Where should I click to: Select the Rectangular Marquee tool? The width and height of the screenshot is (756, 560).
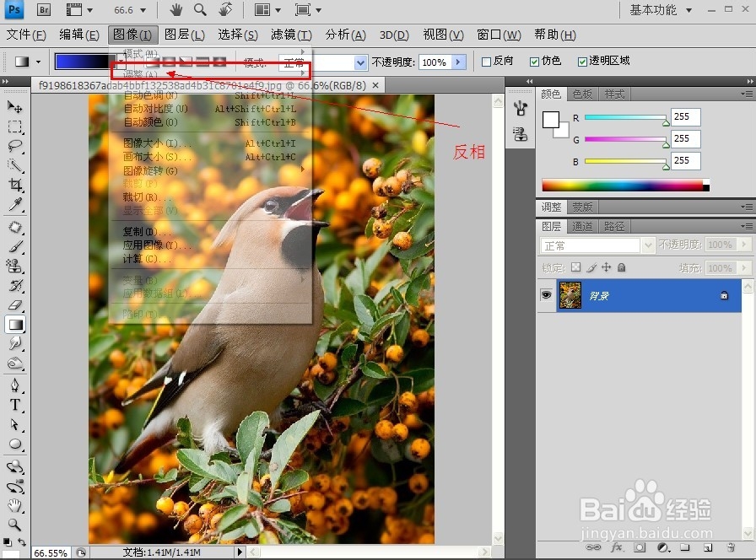15,127
